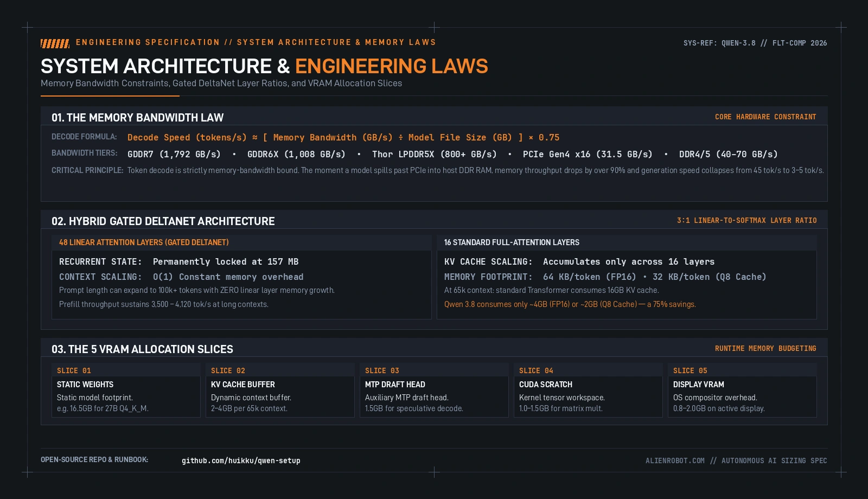Click the CORE HARDWARE CONSTRAINT label
The height and width of the screenshot is (499, 868).
[765, 117]
